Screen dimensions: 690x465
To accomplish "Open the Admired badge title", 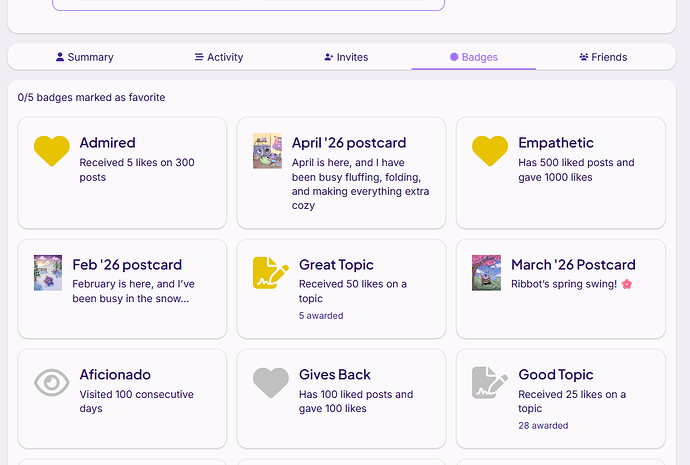I will coord(107,143).
